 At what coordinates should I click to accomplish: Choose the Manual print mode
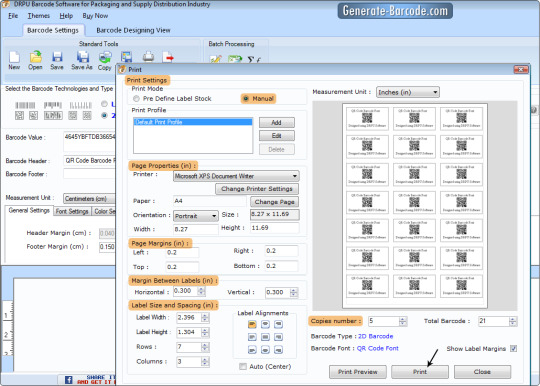246,98
